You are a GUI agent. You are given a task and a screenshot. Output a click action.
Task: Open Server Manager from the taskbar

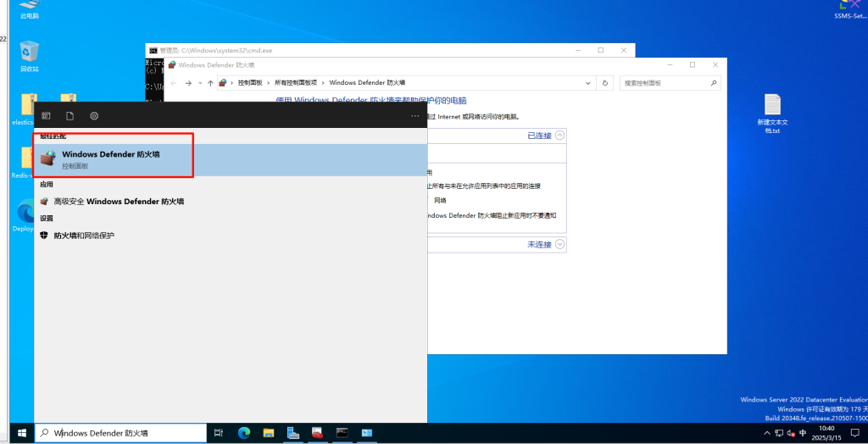pos(293,433)
